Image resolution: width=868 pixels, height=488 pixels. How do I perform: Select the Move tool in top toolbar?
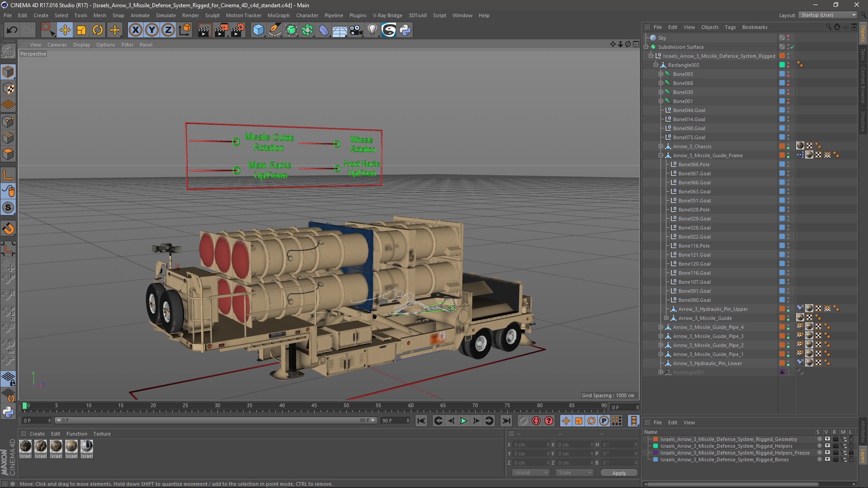click(x=65, y=30)
